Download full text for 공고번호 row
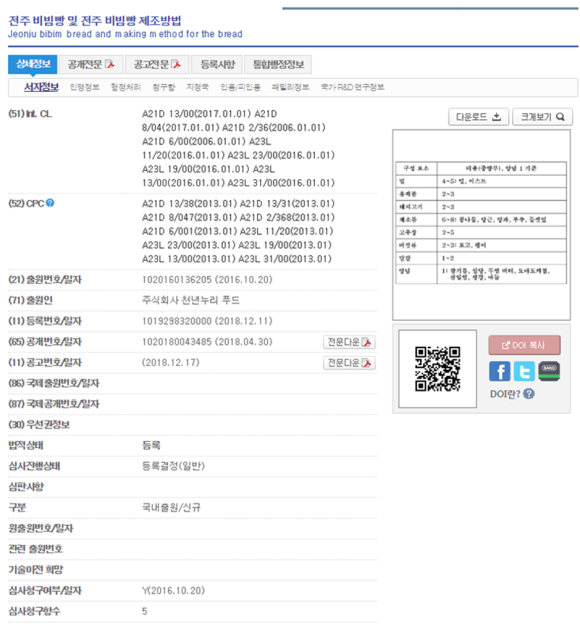Image resolution: width=580 pixels, height=642 pixels. [349, 363]
